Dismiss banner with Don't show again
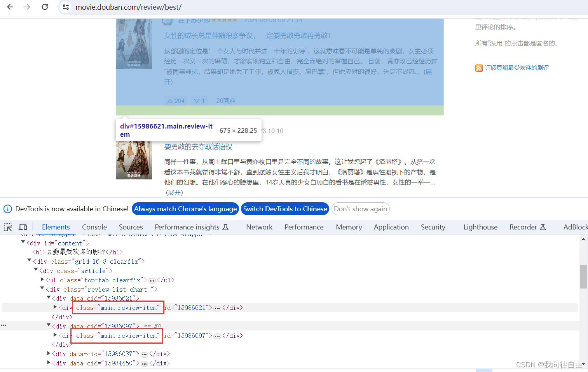The width and height of the screenshot is (588, 372). [x=360, y=209]
